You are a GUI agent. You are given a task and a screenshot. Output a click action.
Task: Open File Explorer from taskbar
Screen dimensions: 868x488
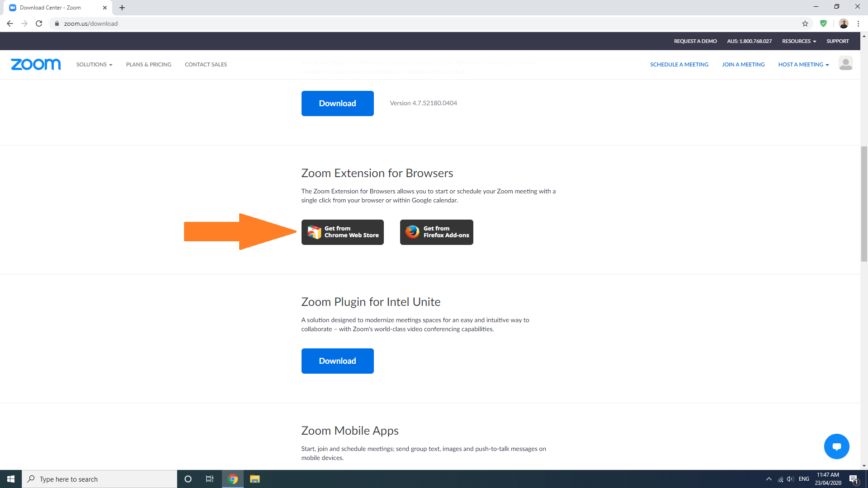click(x=255, y=479)
